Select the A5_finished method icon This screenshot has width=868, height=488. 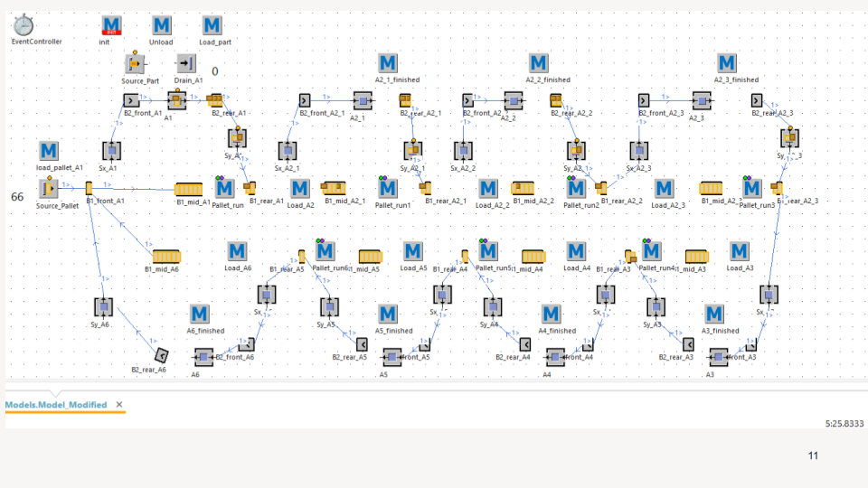(388, 314)
